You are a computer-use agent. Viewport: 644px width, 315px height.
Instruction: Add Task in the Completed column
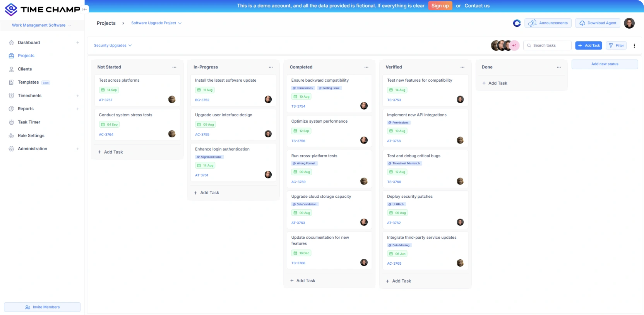pyautogui.click(x=303, y=281)
